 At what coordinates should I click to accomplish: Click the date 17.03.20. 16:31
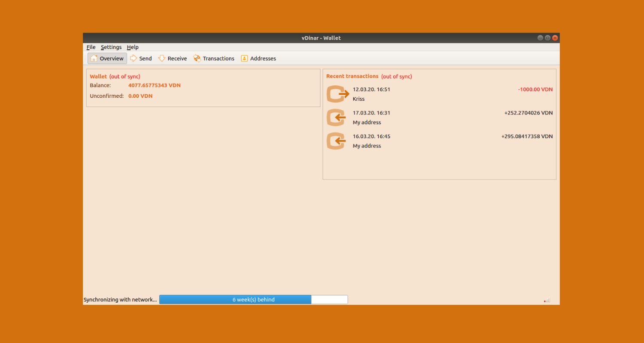coord(371,113)
